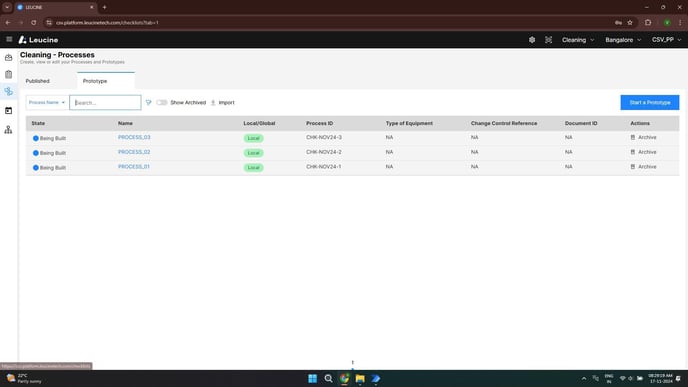The image size is (688, 387).
Task: Click Being Built status of PROCESS_01
Action: pos(49,168)
